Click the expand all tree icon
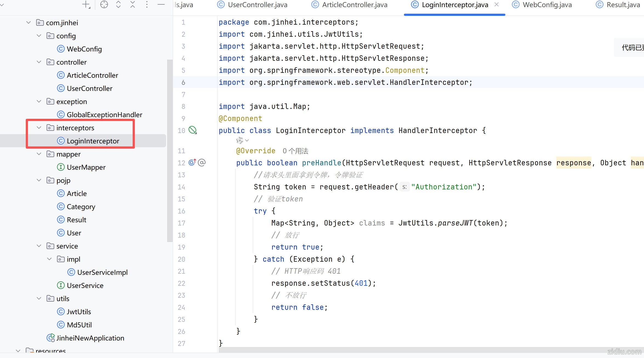Viewport: 644px width, 358px height. (x=118, y=5)
